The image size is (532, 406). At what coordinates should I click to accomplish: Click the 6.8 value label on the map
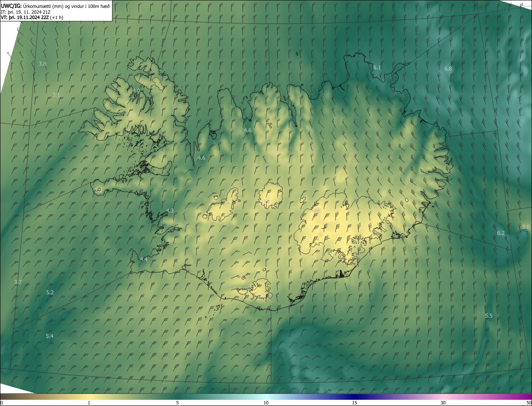pos(448,68)
